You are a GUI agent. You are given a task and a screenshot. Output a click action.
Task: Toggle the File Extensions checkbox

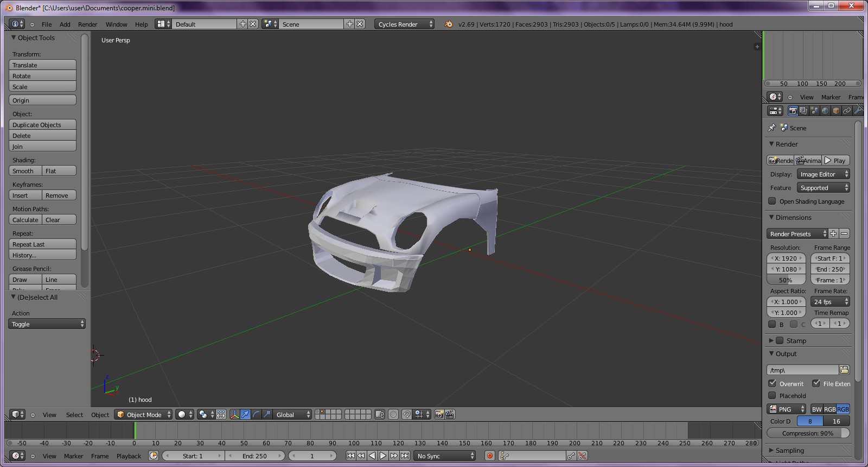click(x=816, y=383)
